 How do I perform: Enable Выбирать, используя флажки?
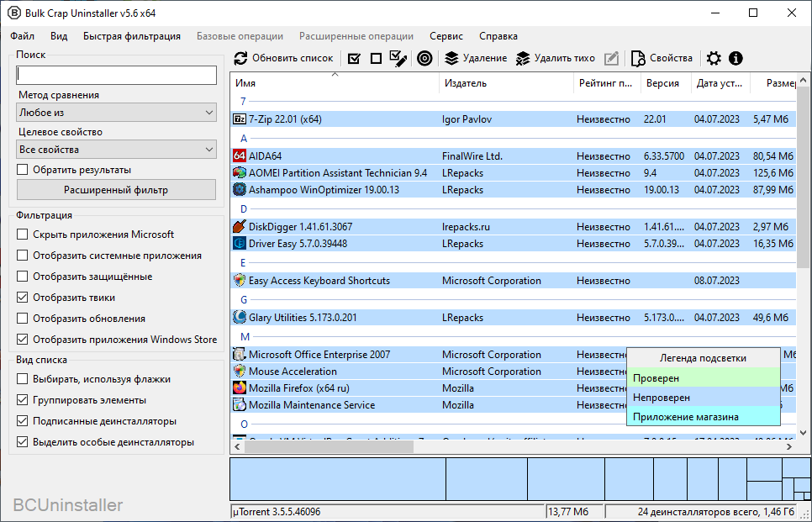(22, 379)
